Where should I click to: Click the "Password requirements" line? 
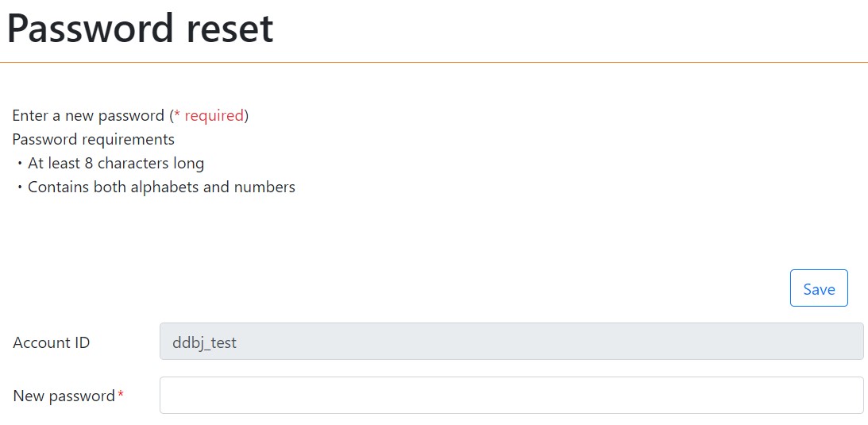point(93,140)
